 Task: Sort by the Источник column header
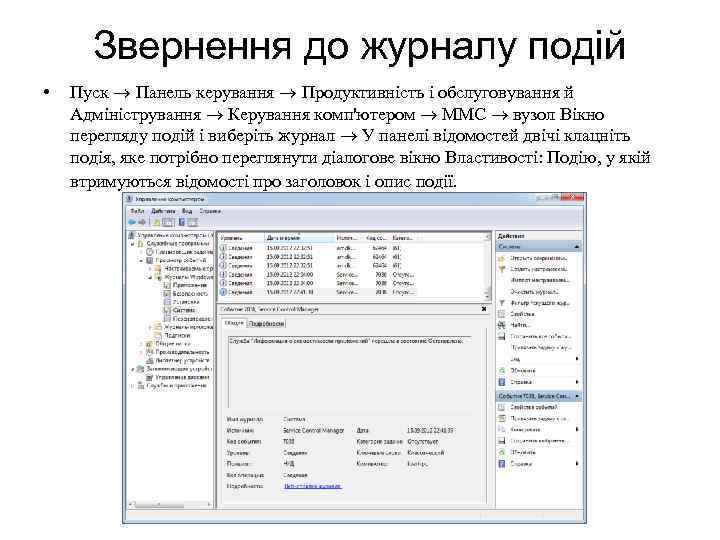click(x=349, y=238)
